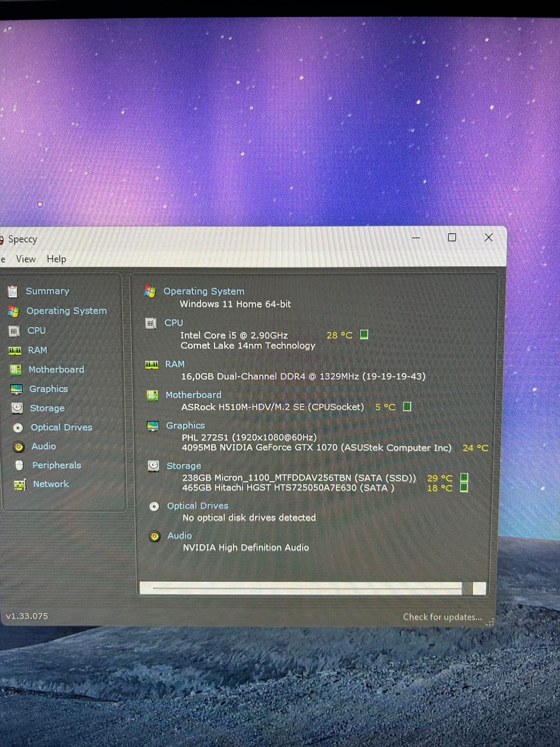Viewport: 560px width, 747px height.
Task: Go to the Operating System page in sidebar
Action: coord(66,311)
